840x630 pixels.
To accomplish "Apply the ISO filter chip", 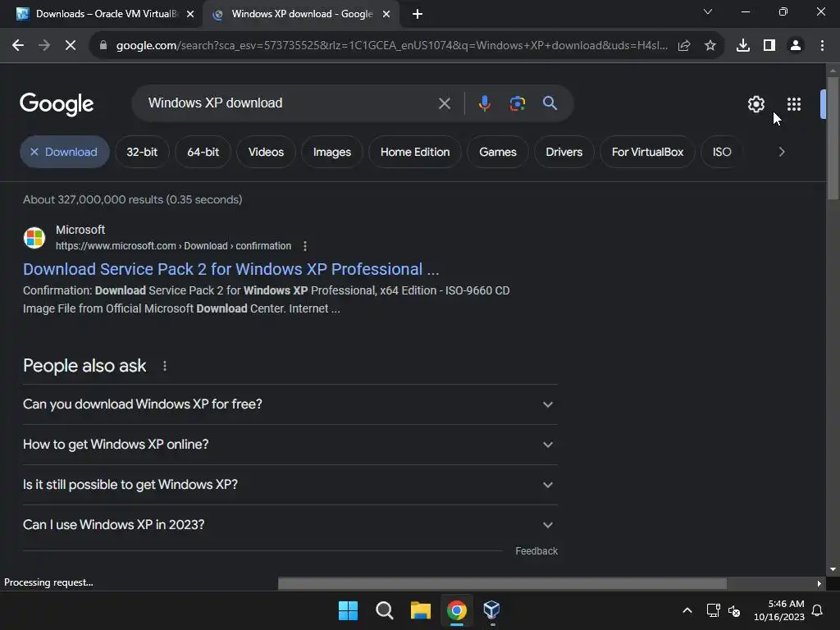I will [x=722, y=152].
